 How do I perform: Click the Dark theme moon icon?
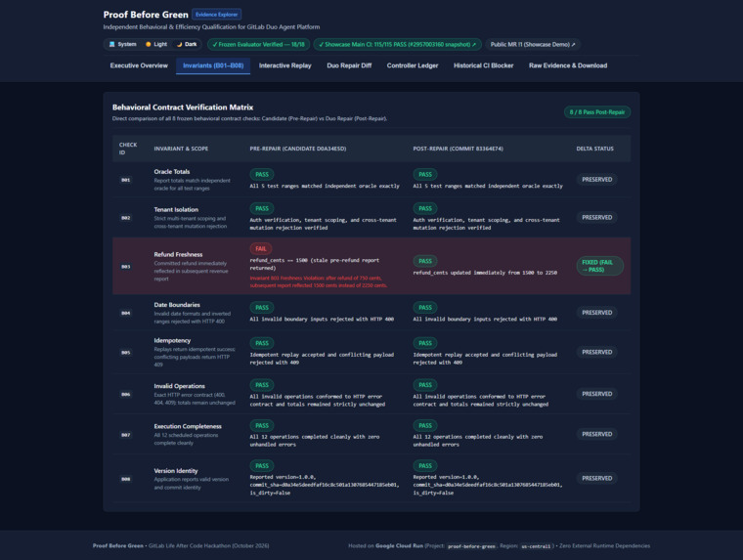point(179,44)
